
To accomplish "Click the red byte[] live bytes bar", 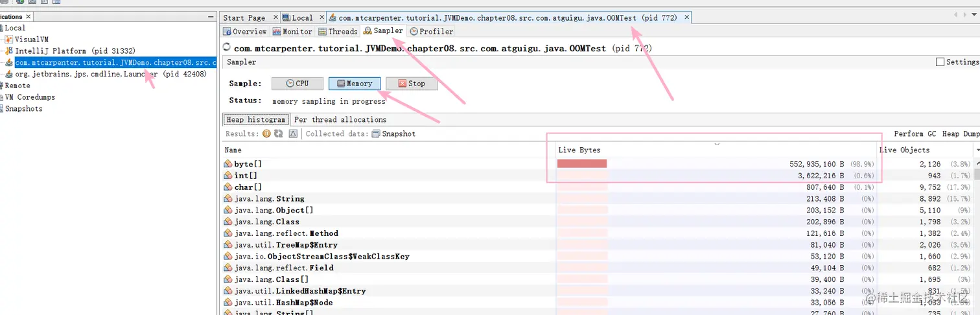I will click(582, 164).
